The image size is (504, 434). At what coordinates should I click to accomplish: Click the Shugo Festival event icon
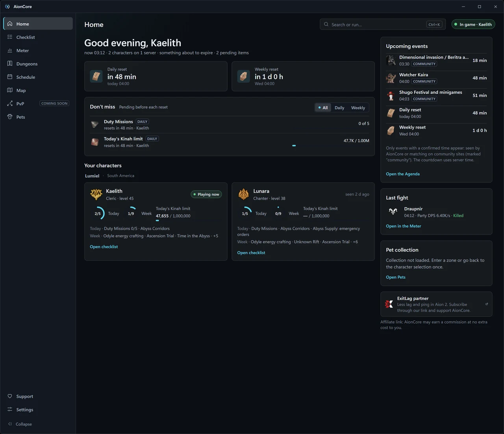click(391, 95)
